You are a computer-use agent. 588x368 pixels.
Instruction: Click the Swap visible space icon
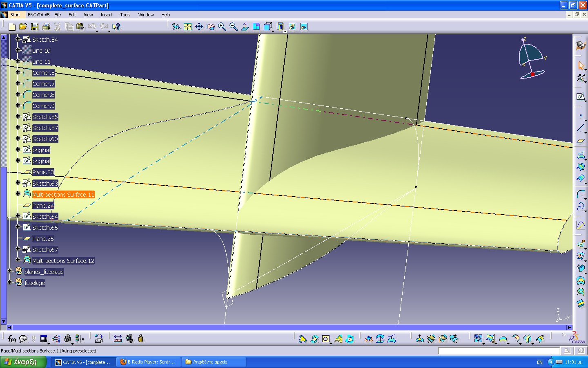point(304,27)
